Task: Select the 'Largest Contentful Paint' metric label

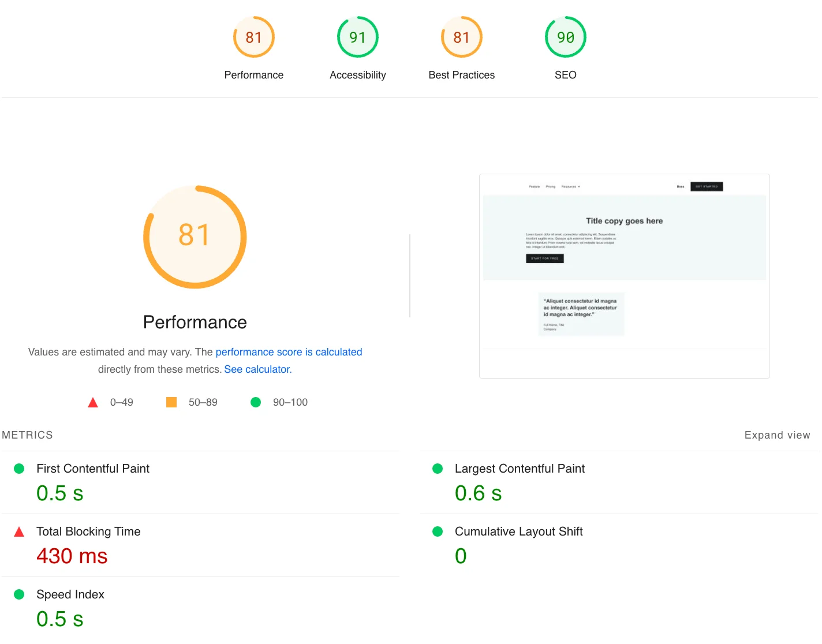Action: pos(520,469)
